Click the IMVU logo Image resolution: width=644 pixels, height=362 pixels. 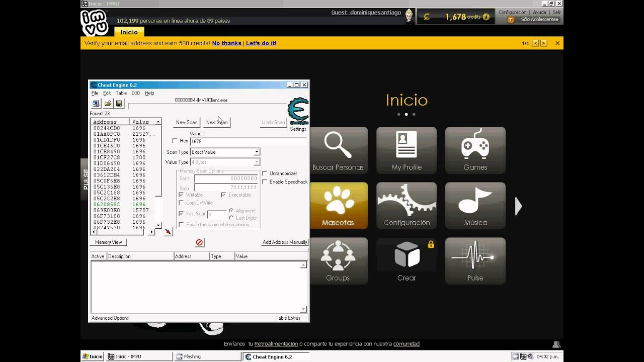pos(95,23)
